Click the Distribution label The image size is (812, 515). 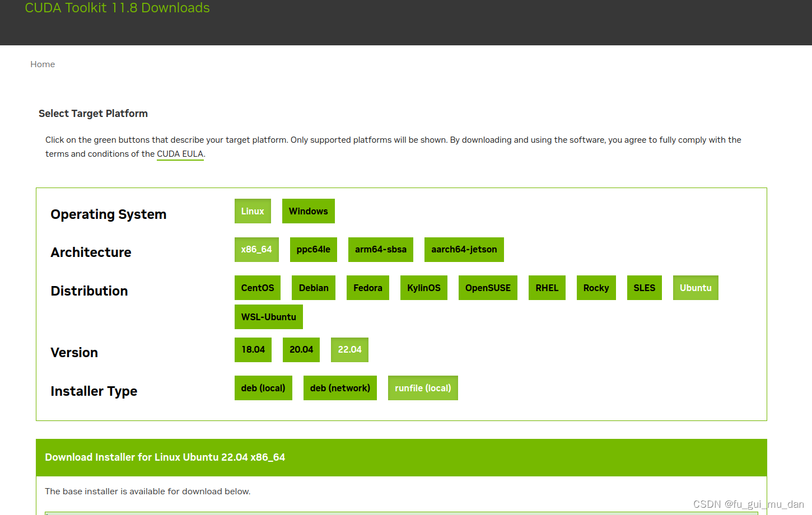(x=89, y=291)
